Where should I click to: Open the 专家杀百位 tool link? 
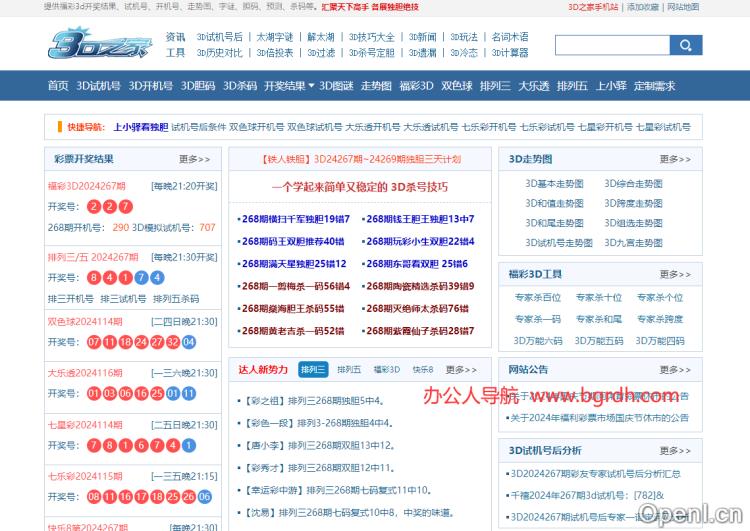click(x=538, y=297)
